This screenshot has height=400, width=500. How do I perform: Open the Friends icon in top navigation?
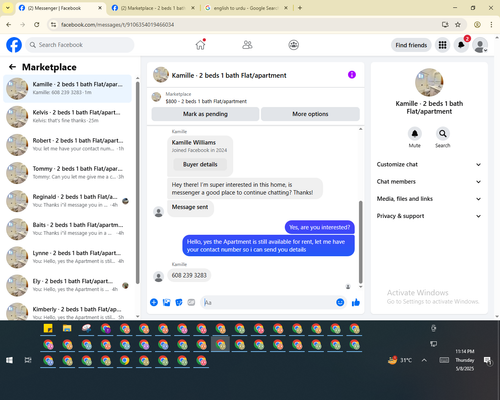pyautogui.click(x=247, y=45)
